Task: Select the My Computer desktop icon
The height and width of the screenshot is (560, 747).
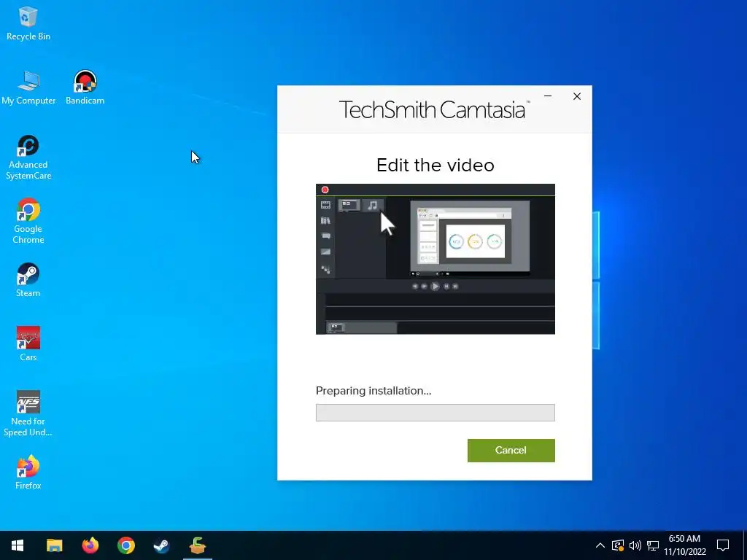Action: pyautogui.click(x=28, y=87)
